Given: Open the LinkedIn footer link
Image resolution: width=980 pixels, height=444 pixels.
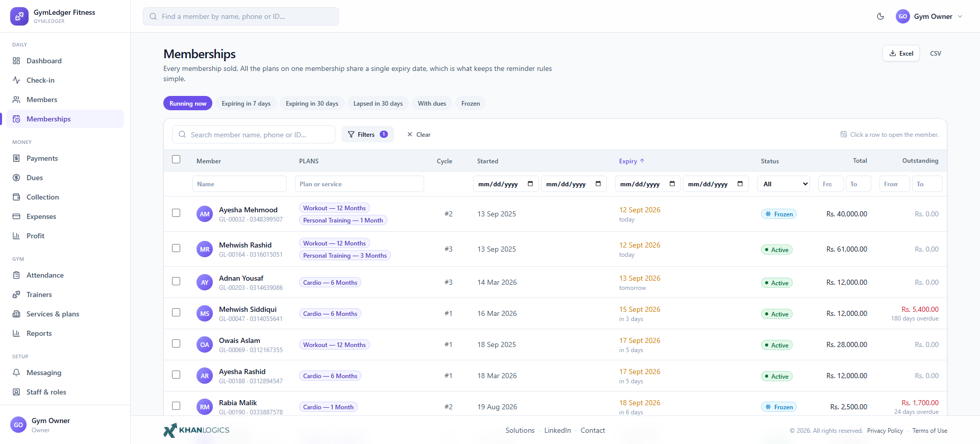Looking at the screenshot, I should pos(557,430).
